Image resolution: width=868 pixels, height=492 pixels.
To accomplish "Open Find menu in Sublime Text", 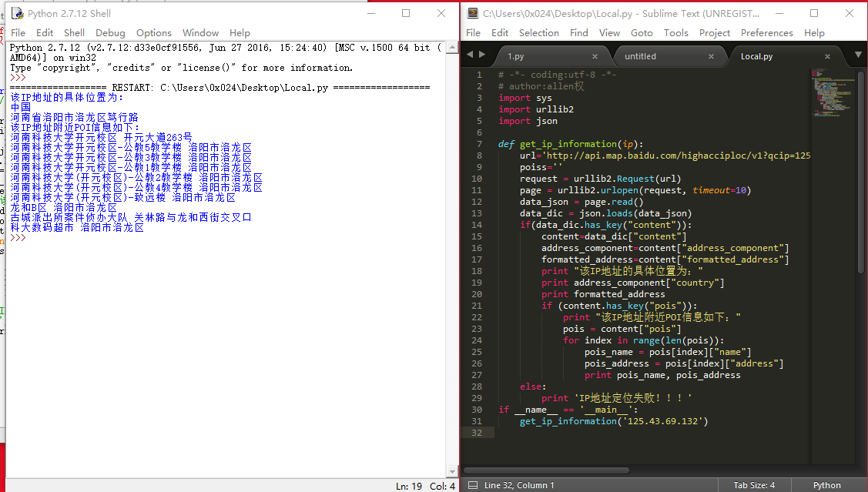I will (x=579, y=32).
